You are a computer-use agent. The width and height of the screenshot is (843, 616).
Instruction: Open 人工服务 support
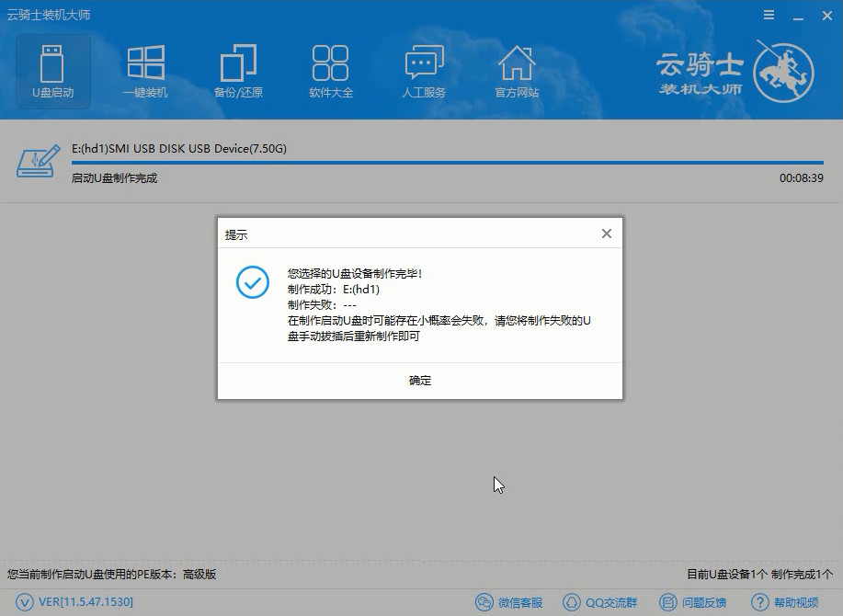424,69
